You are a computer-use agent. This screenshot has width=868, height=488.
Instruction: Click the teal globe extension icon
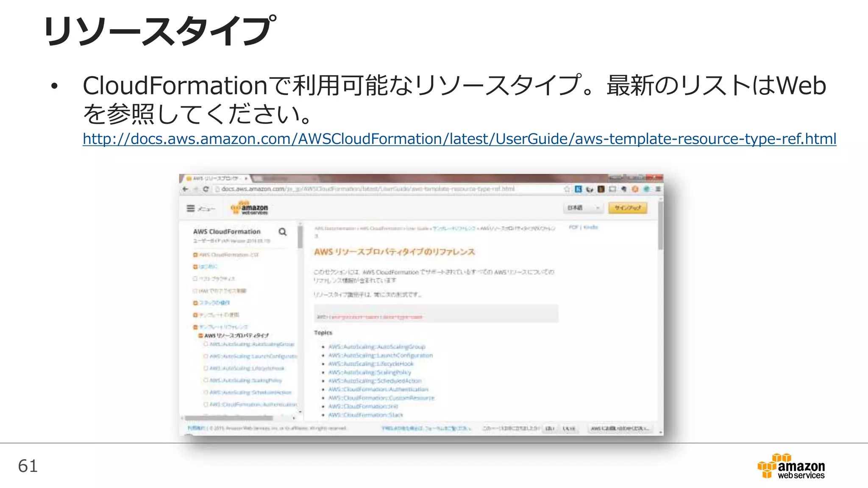(x=646, y=189)
